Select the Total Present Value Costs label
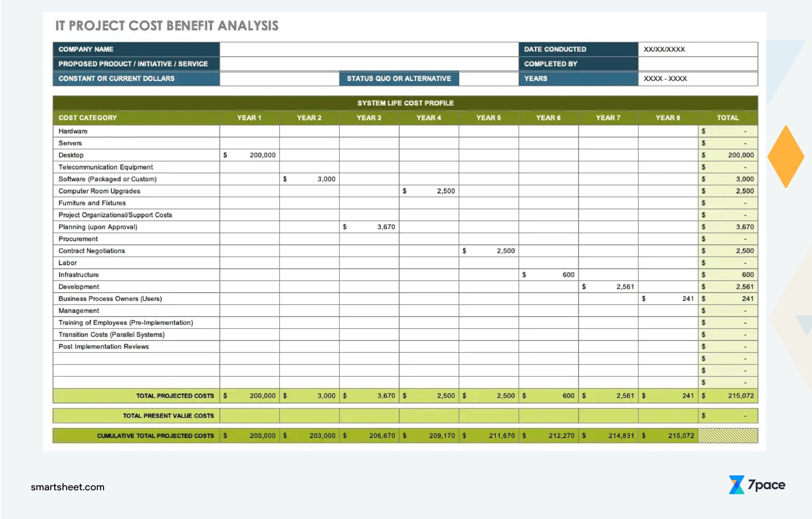This screenshot has width=812, height=519. point(168,416)
